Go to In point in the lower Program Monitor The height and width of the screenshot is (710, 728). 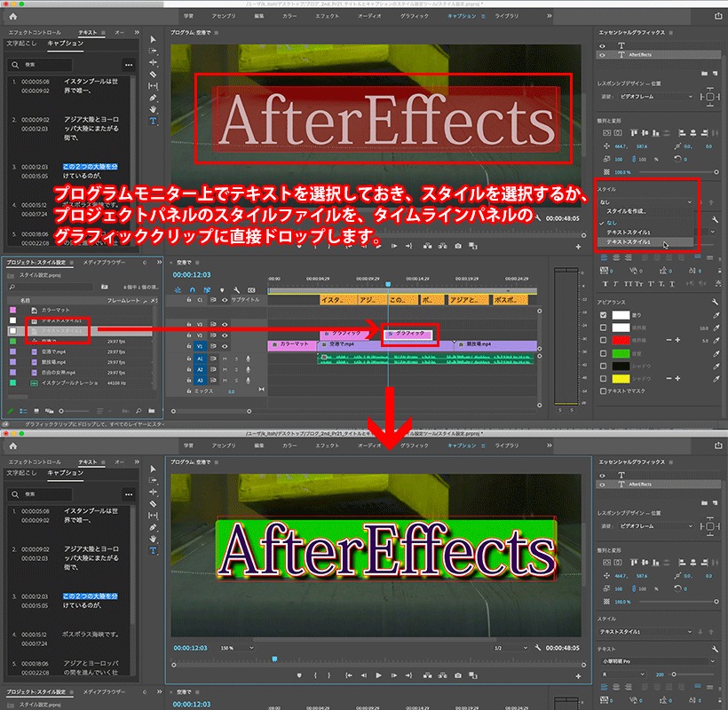(349, 675)
